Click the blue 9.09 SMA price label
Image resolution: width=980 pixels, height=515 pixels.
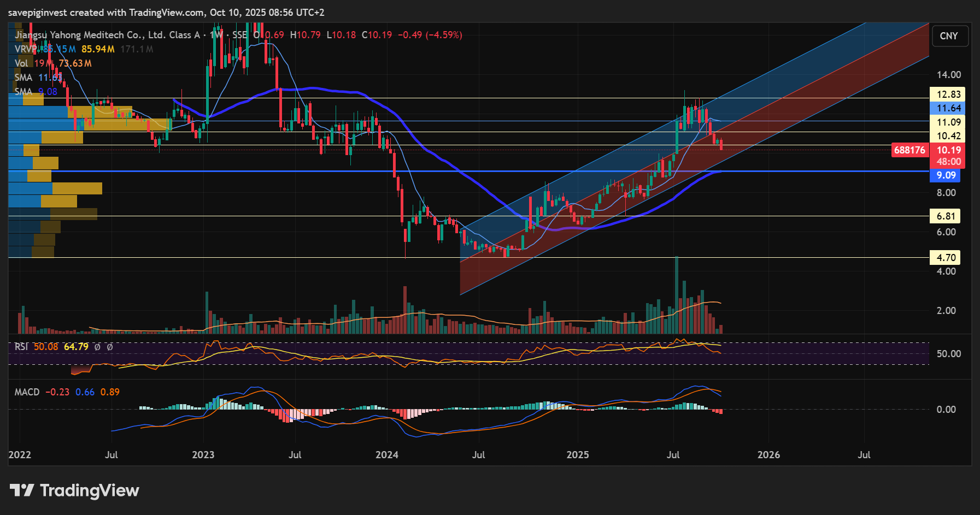click(946, 175)
